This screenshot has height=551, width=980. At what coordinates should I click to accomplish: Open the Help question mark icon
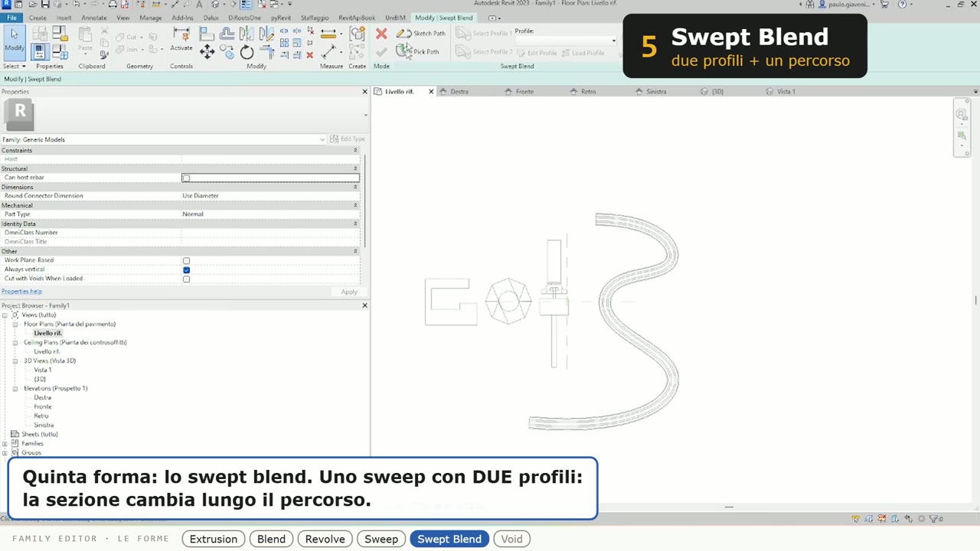click(x=902, y=5)
